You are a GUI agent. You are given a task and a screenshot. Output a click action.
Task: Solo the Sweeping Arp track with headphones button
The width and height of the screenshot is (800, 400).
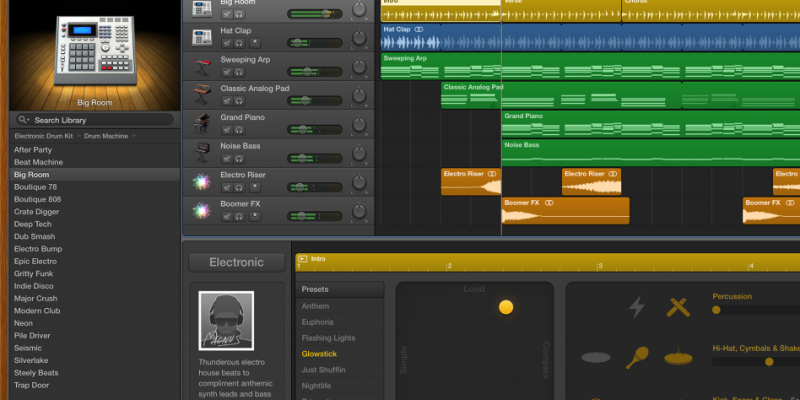(x=240, y=72)
